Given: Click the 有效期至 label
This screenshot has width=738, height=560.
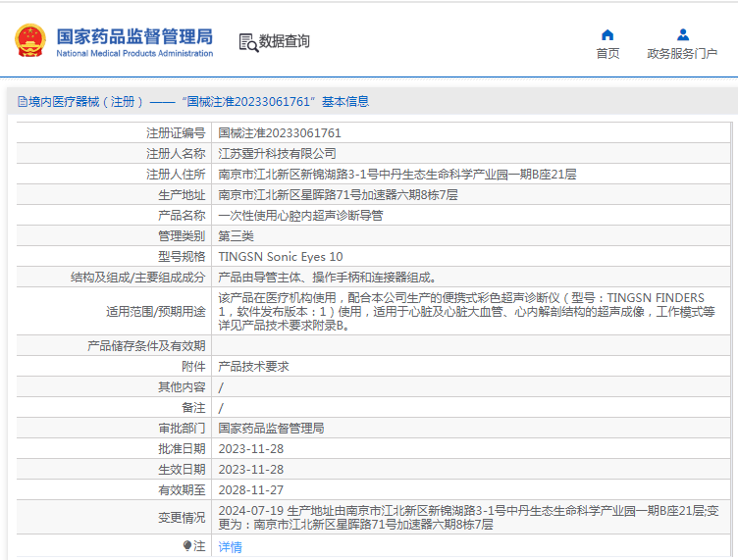Looking at the screenshot, I should [182, 490].
